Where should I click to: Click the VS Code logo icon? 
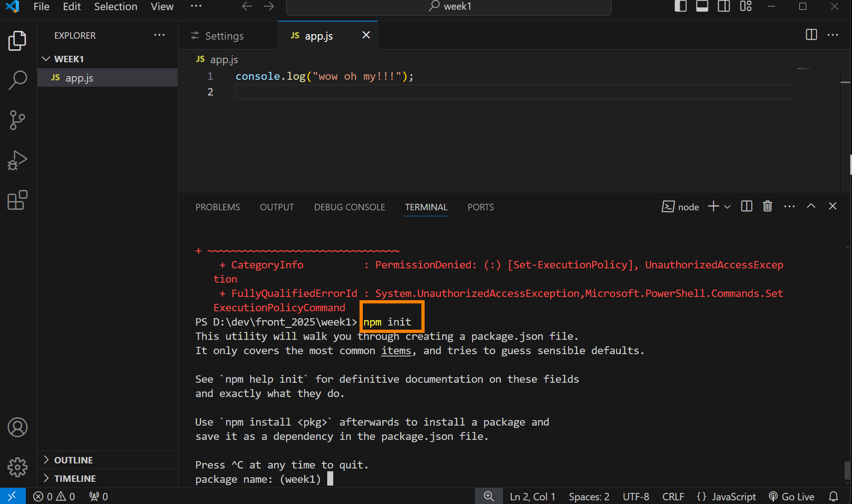click(x=12, y=6)
